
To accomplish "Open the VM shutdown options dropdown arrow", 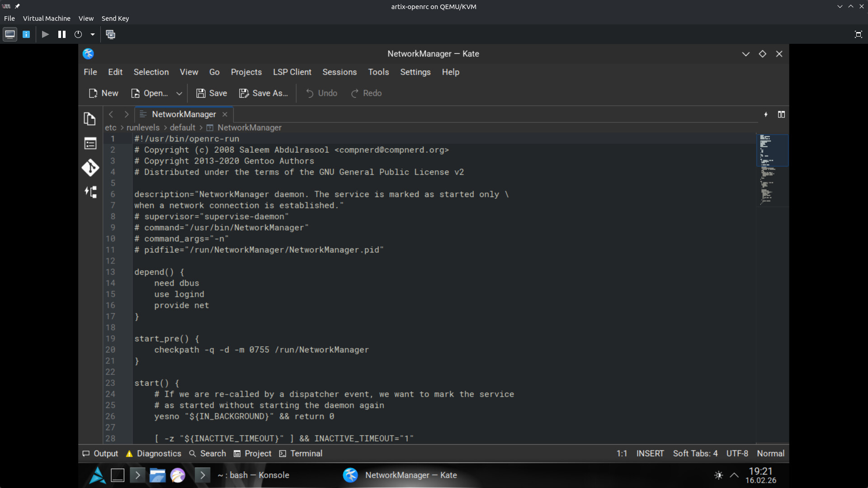I will 93,34.
